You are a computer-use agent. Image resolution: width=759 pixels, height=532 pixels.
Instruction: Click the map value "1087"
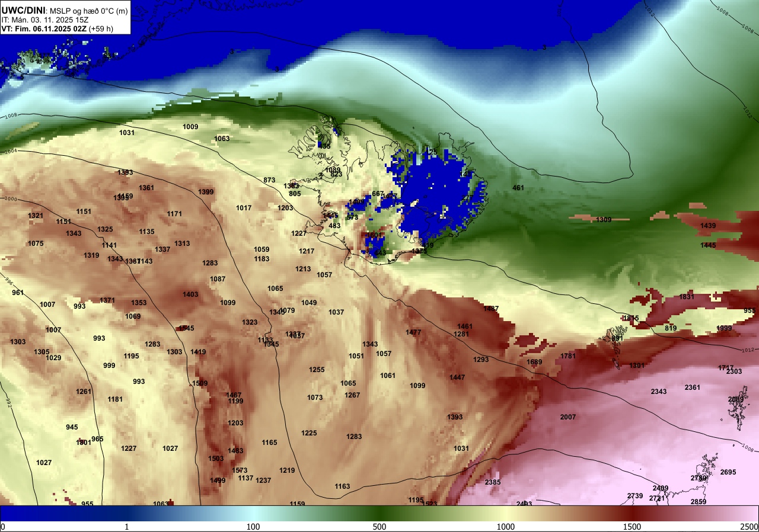click(x=218, y=279)
